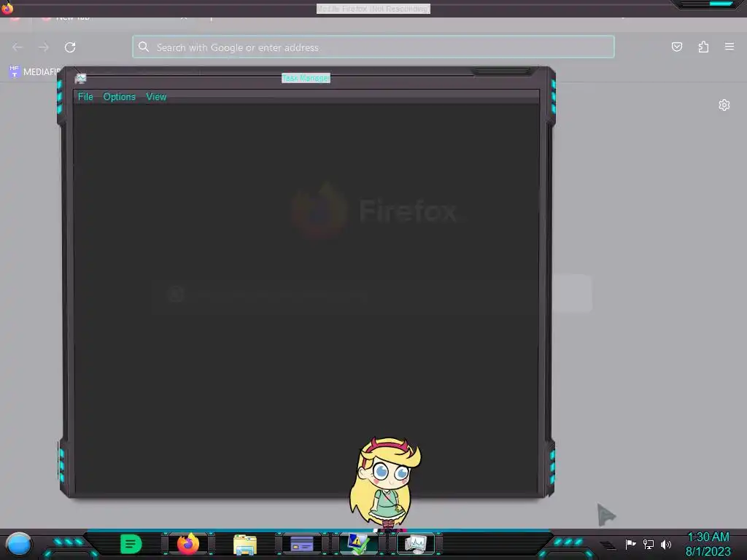Click the search magnifier in the address bar
Viewport: 747px width, 560px height.
coord(144,47)
